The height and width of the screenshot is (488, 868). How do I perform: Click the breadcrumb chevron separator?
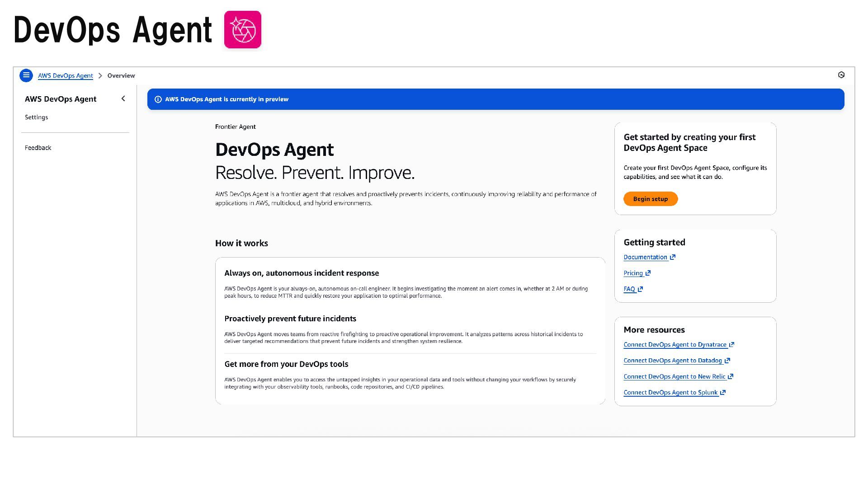pyautogui.click(x=100, y=75)
